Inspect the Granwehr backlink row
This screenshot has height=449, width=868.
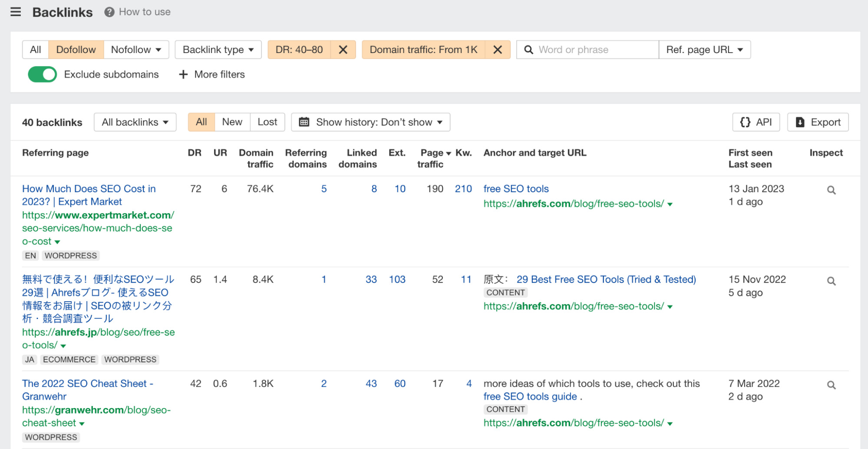point(831,385)
